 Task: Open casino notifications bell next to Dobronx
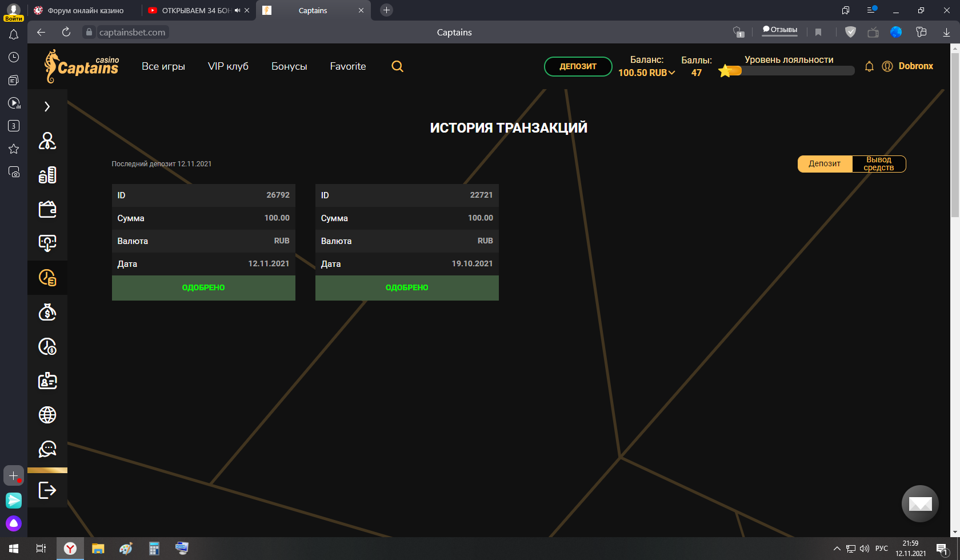tap(869, 66)
